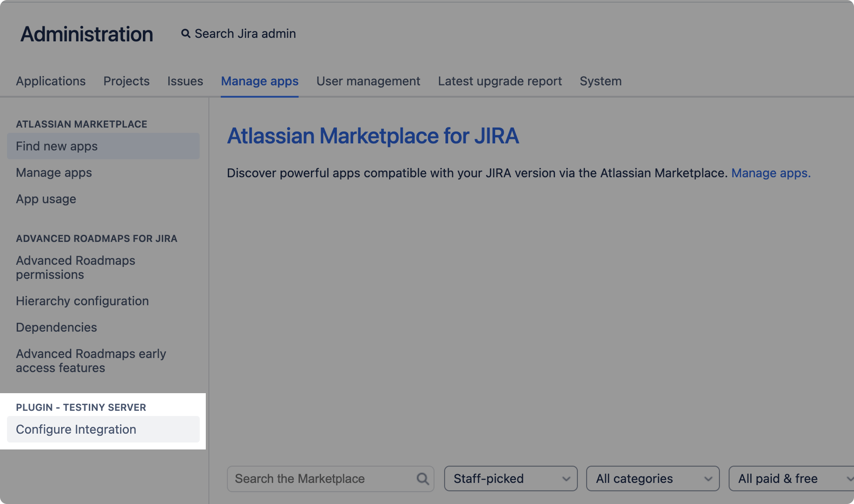Open the Latest upgrade report tab
The image size is (854, 504).
[500, 81]
